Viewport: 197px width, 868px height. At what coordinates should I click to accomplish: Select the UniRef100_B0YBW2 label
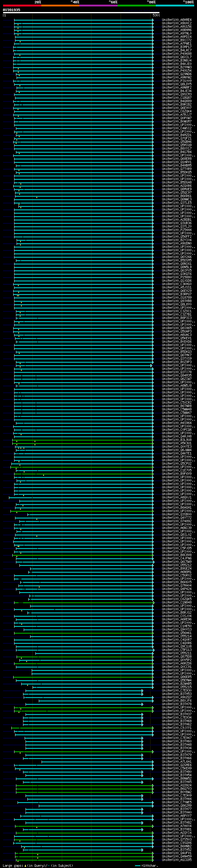pyautogui.click(x=177, y=792)
